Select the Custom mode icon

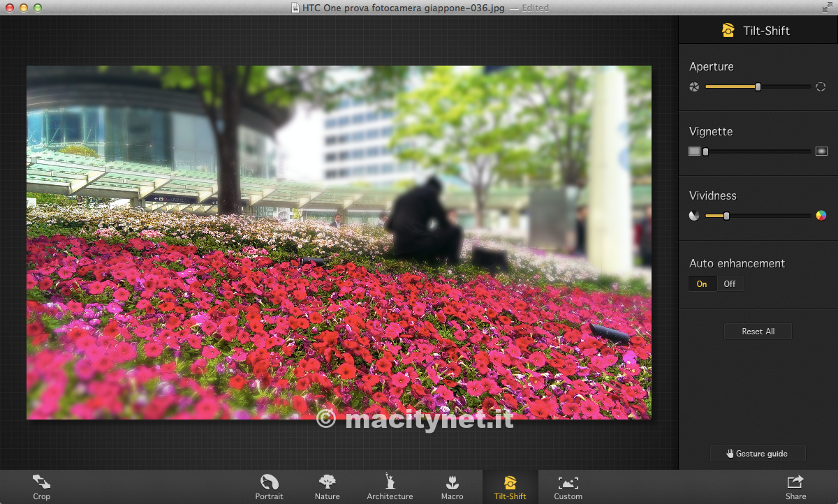pyautogui.click(x=568, y=482)
